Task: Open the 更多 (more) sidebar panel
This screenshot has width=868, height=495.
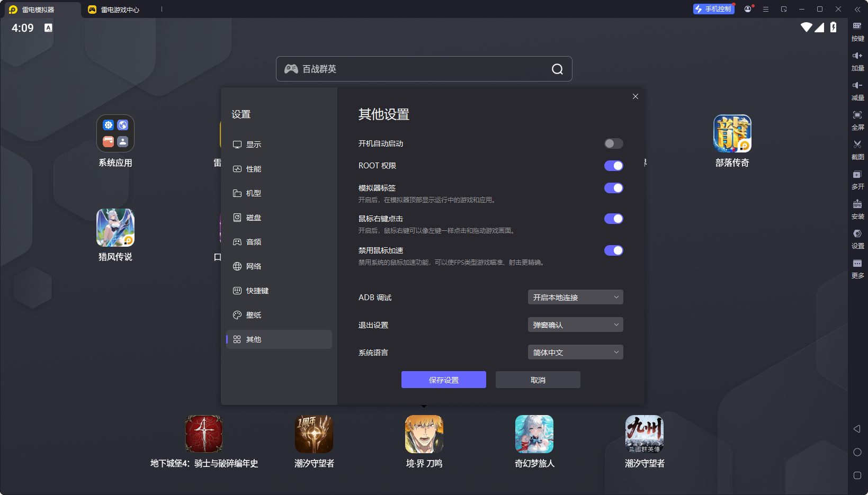Action: (858, 268)
